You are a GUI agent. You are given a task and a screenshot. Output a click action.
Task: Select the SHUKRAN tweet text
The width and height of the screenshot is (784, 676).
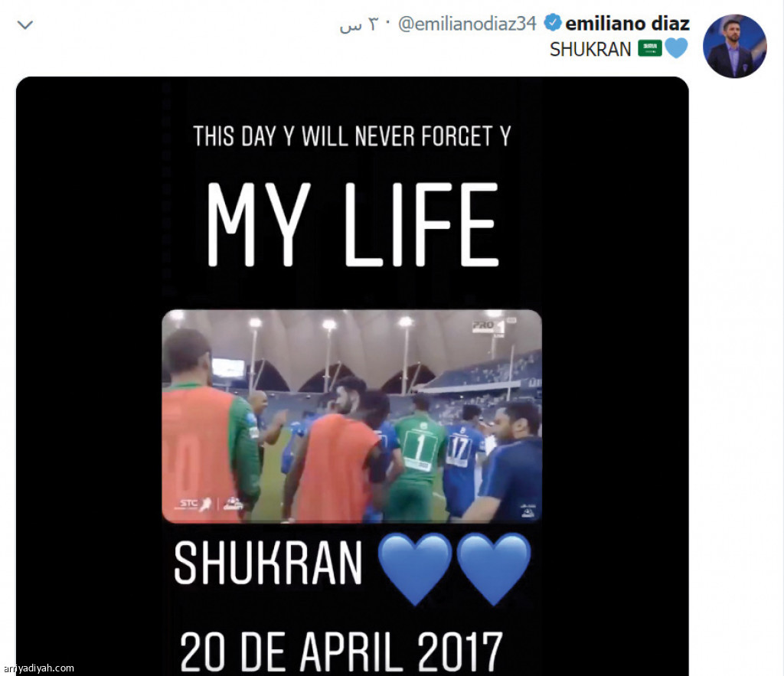coord(590,50)
